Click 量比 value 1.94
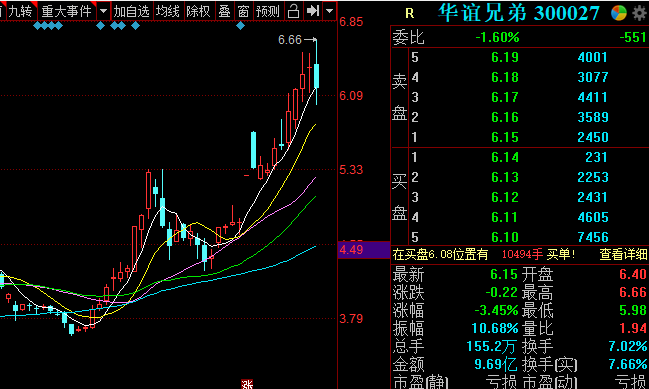 pyautogui.click(x=633, y=329)
